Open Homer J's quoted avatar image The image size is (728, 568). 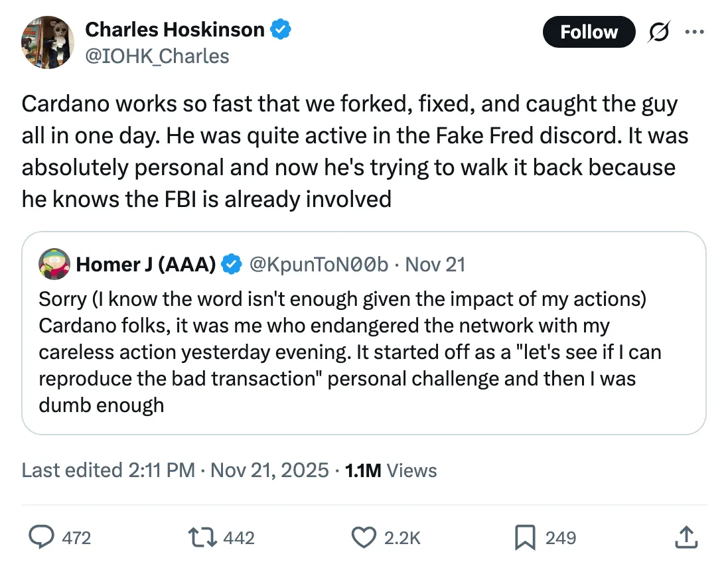point(54,264)
